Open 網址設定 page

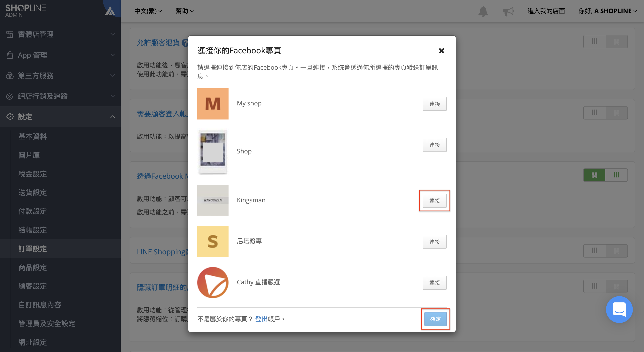pos(32,342)
